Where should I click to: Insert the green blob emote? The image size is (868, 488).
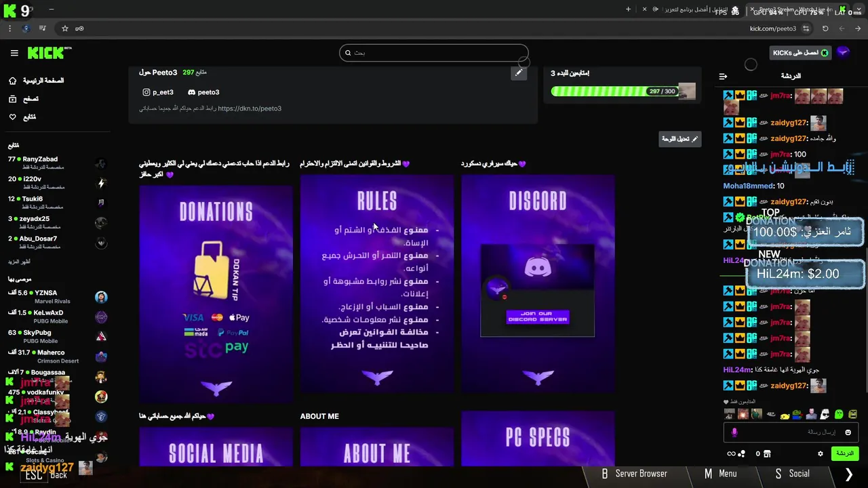coord(840,414)
